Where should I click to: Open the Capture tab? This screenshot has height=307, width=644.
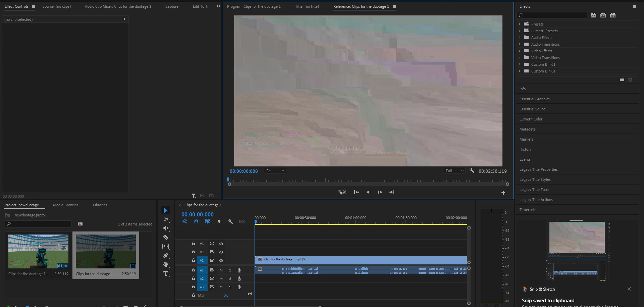[x=172, y=6]
